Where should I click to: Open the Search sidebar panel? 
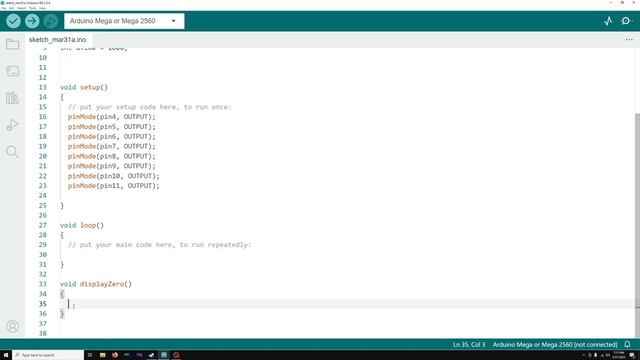12,152
